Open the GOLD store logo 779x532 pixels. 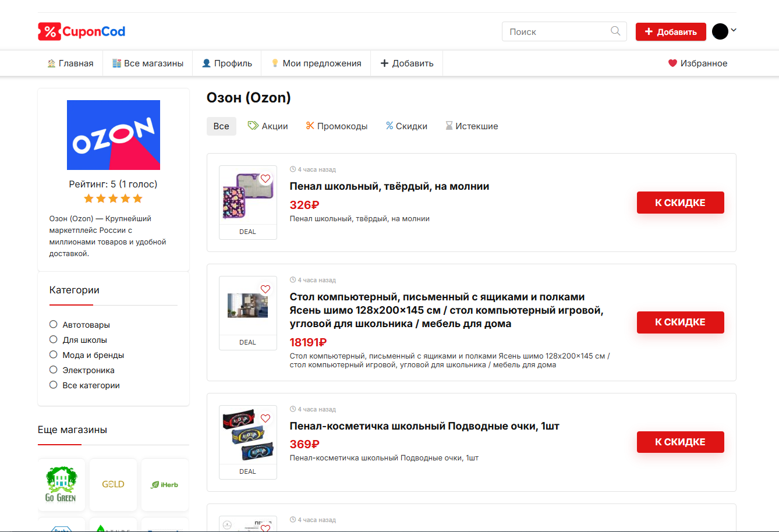(x=113, y=484)
